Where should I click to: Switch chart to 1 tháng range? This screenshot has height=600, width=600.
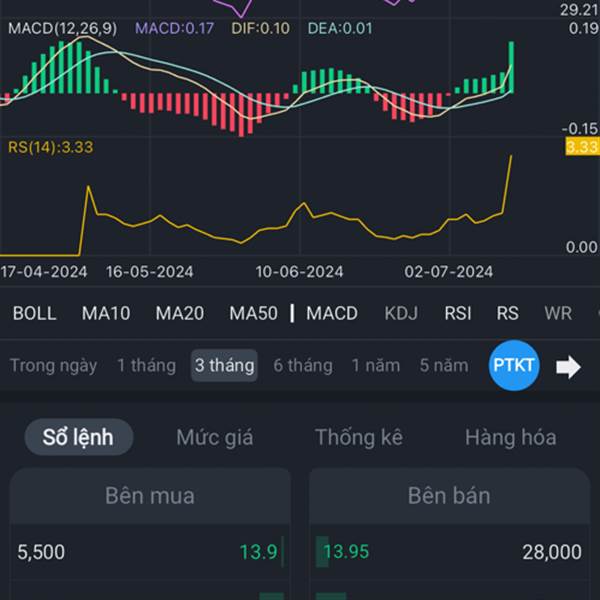(147, 365)
